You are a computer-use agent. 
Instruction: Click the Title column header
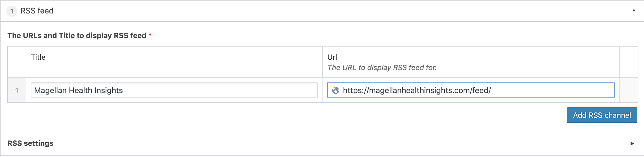[x=38, y=57]
